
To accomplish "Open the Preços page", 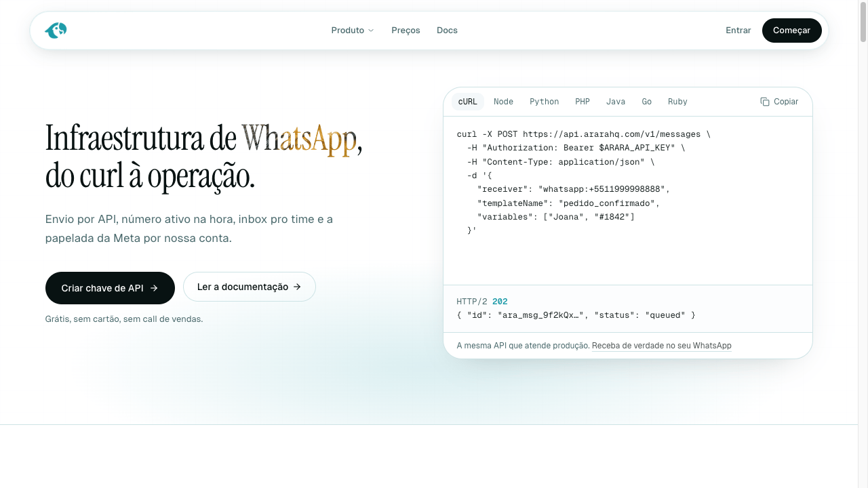I will pos(406,30).
